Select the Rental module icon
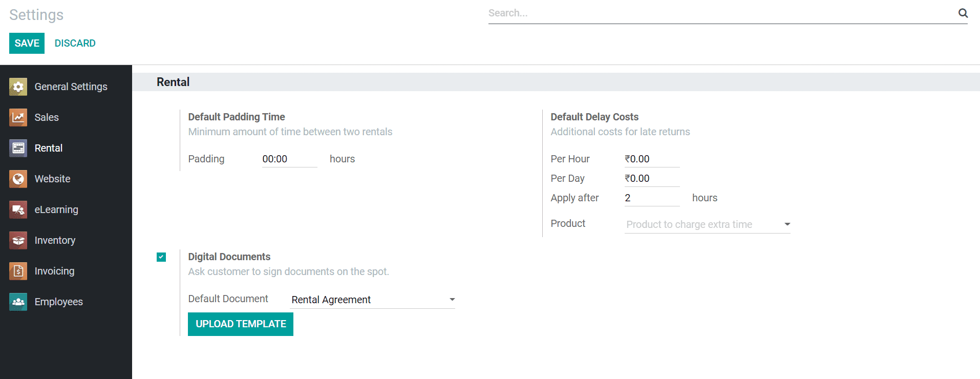Image resolution: width=980 pixels, height=379 pixels. coord(18,149)
